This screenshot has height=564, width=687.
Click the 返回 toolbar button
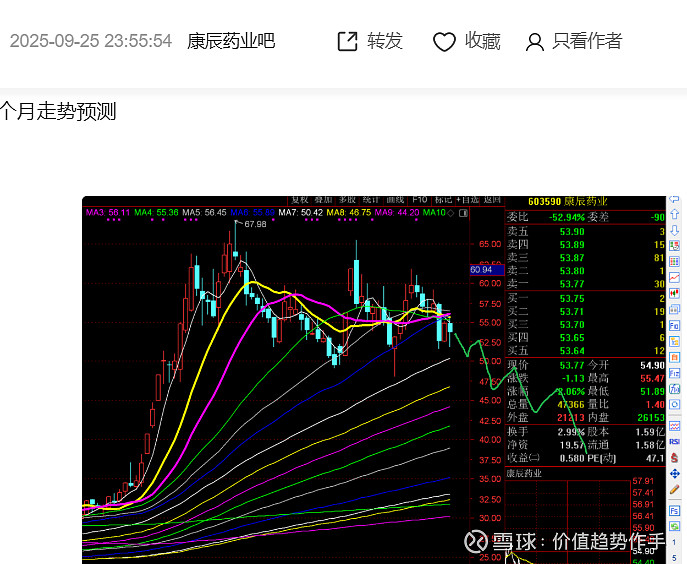point(492,200)
